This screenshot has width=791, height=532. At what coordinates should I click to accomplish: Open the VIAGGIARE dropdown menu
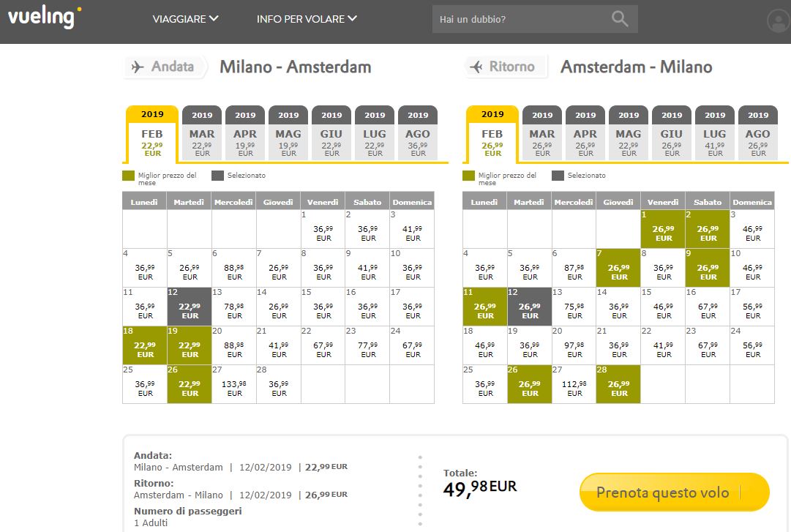coord(185,18)
